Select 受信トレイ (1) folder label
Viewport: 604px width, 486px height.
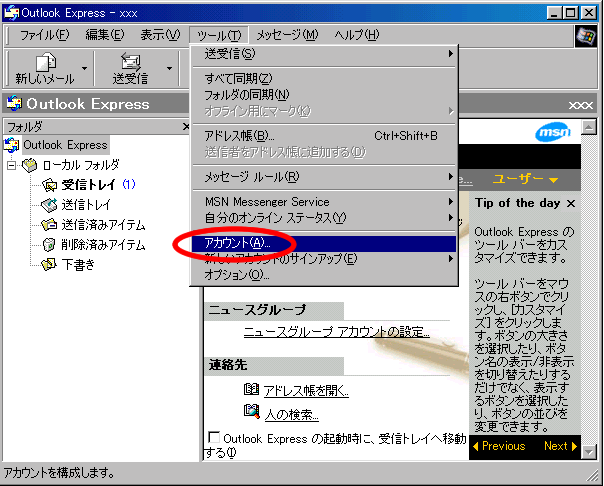(98, 185)
